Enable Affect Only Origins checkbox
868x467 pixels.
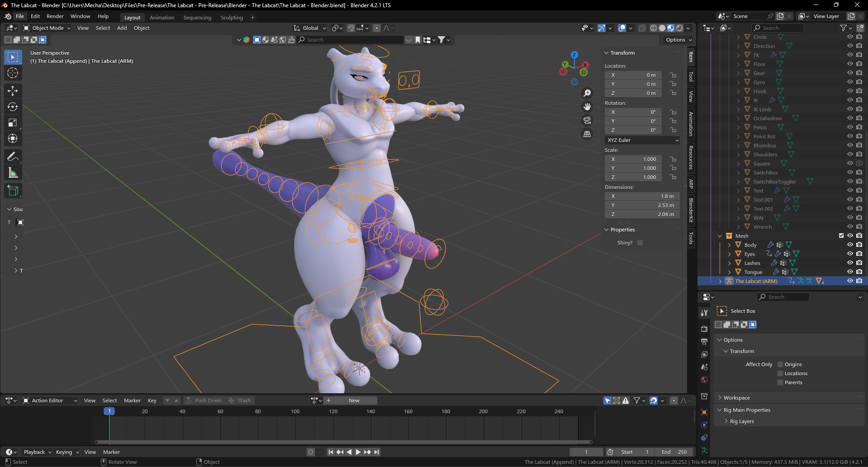pos(780,364)
